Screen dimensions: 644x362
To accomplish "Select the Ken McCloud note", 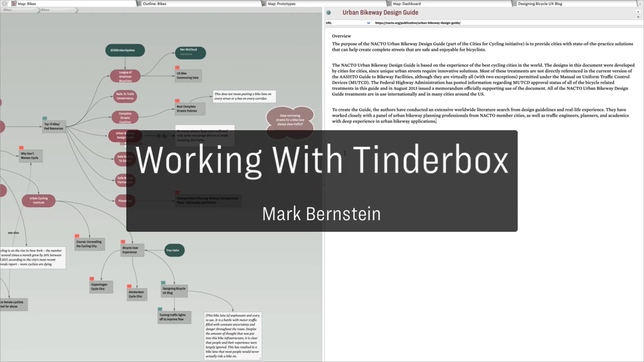I will coord(191,53).
